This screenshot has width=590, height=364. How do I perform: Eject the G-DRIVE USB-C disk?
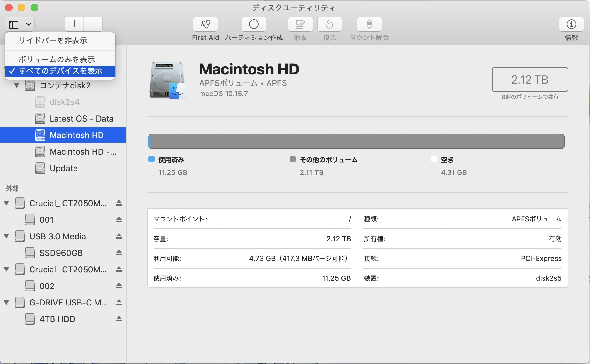(119, 302)
